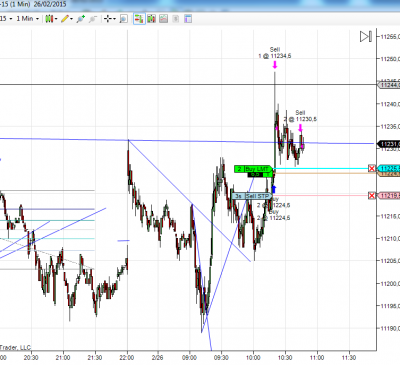
Task: Jump to latest bar with arrow button
Action: click(366, 36)
